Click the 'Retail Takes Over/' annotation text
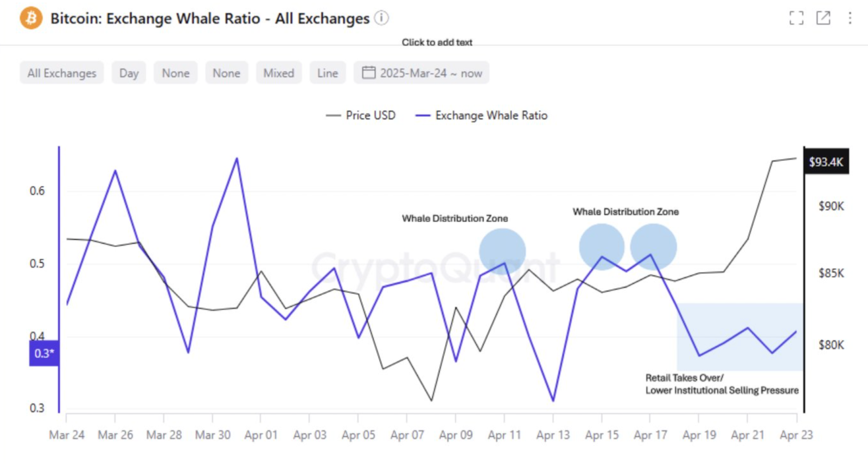868x464 pixels. point(684,378)
